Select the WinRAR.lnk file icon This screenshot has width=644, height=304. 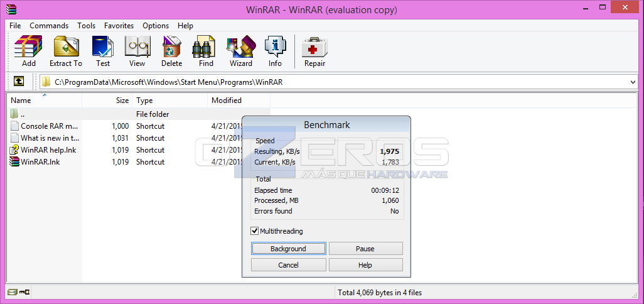click(15, 162)
